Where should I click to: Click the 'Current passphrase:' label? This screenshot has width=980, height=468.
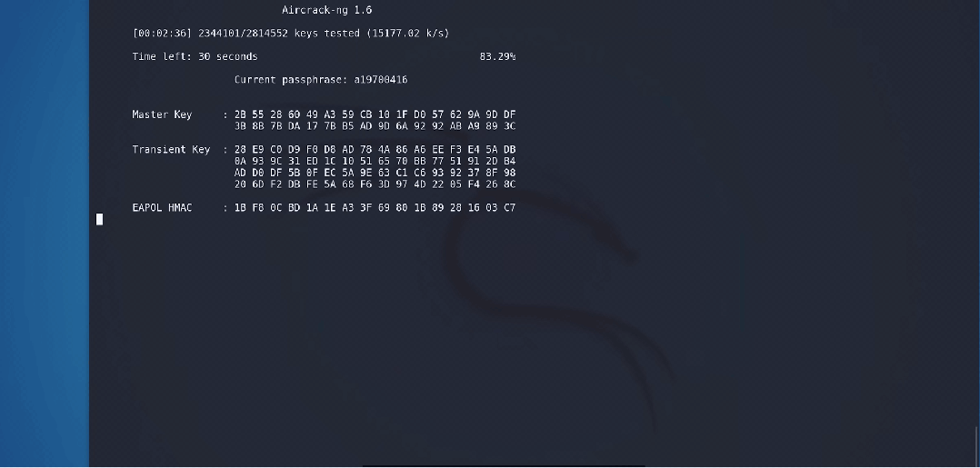291,79
